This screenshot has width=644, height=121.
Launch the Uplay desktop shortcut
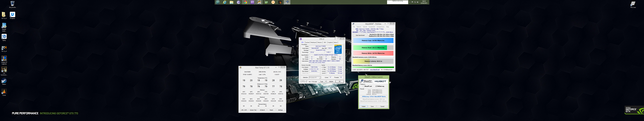4,37
